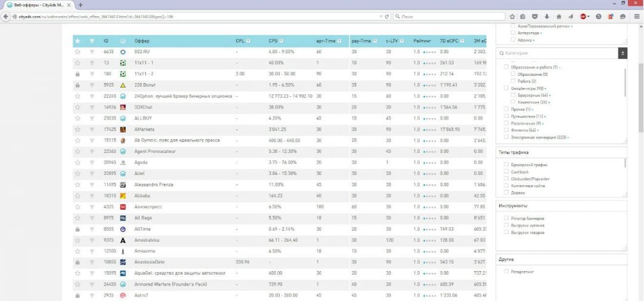This screenshot has width=644, height=301.
Task: Open the Agoda offer link
Action: coord(141,162)
